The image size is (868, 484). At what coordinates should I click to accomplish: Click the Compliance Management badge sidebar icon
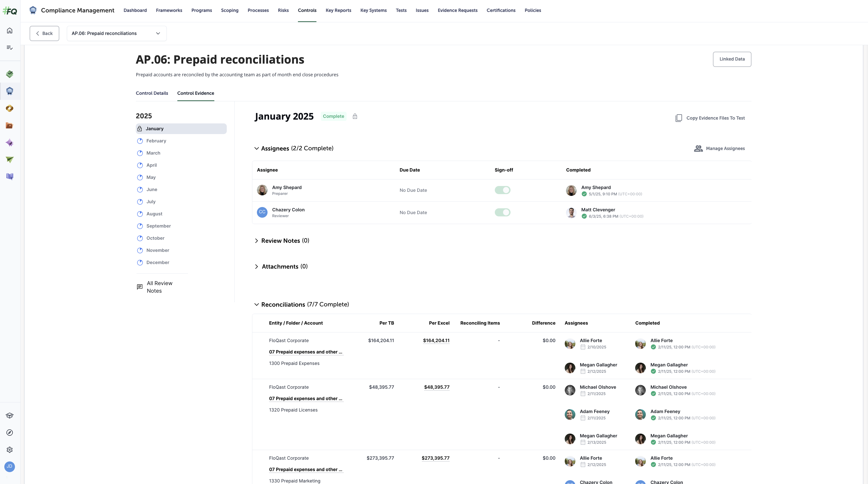pyautogui.click(x=9, y=91)
